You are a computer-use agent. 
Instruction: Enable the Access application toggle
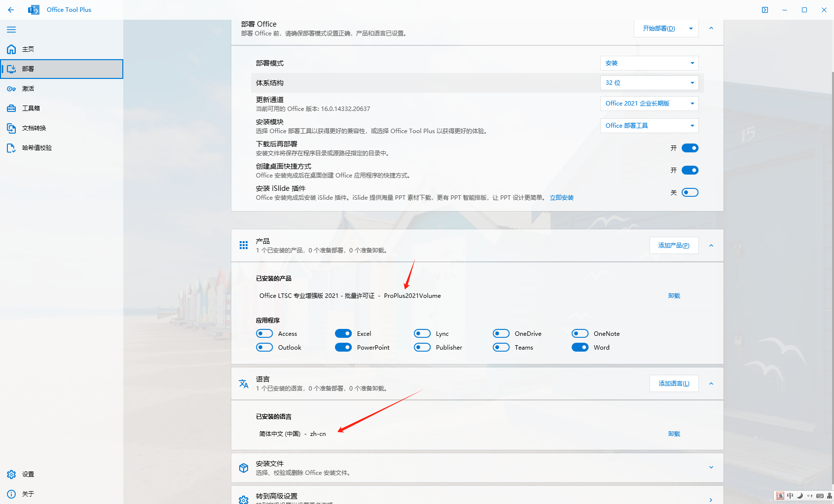click(264, 333)
